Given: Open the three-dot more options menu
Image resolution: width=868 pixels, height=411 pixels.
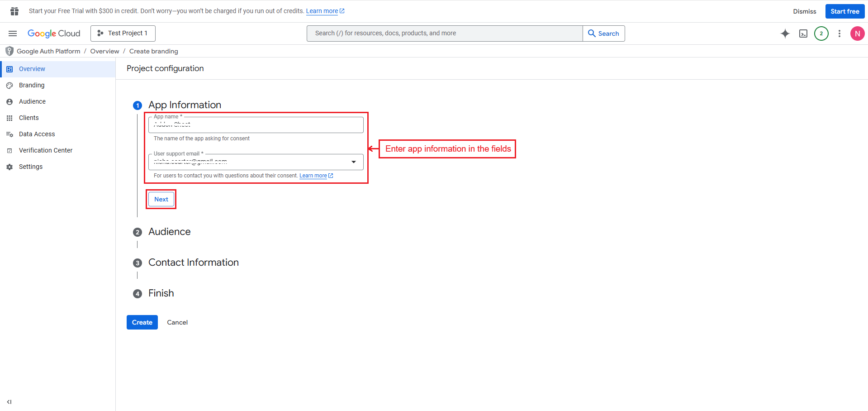Looking at the screenshot, I should pyautogui.click(x=839, y=33).
